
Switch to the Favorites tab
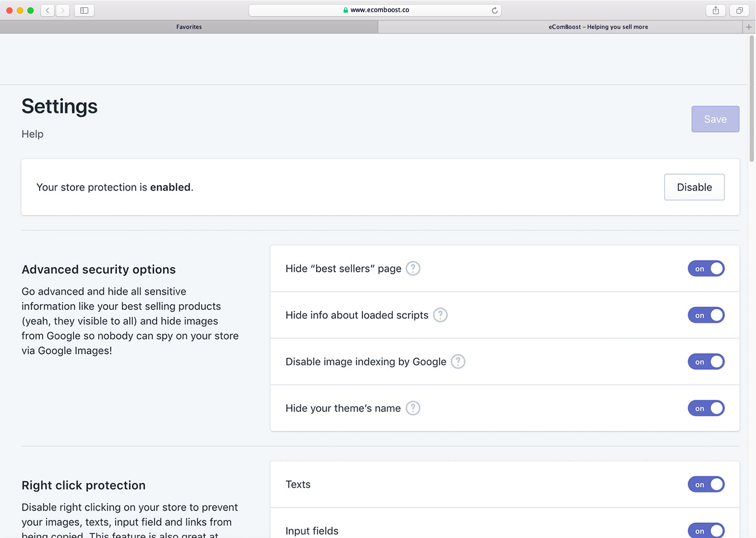(189, 27)
